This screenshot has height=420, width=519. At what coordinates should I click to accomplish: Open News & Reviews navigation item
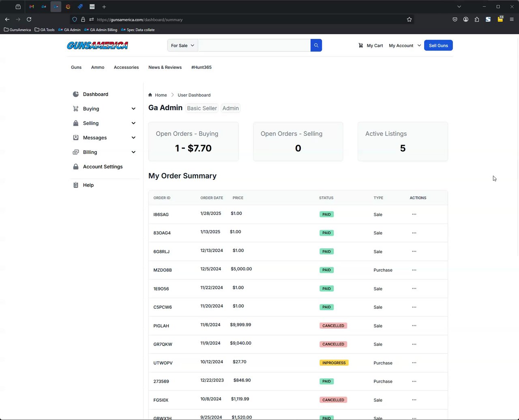(165, 67)
